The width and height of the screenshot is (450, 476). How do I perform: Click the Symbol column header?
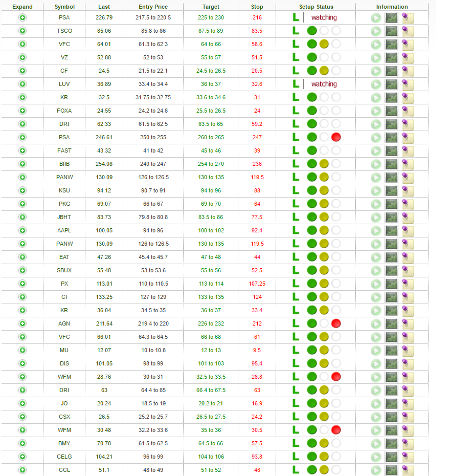point(64,7)
